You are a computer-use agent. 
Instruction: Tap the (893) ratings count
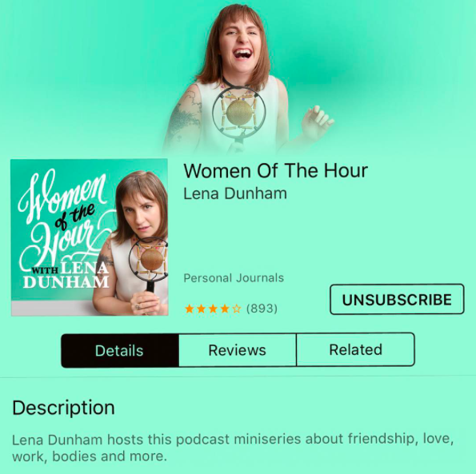pyautogui.click(x=262, y=309)
